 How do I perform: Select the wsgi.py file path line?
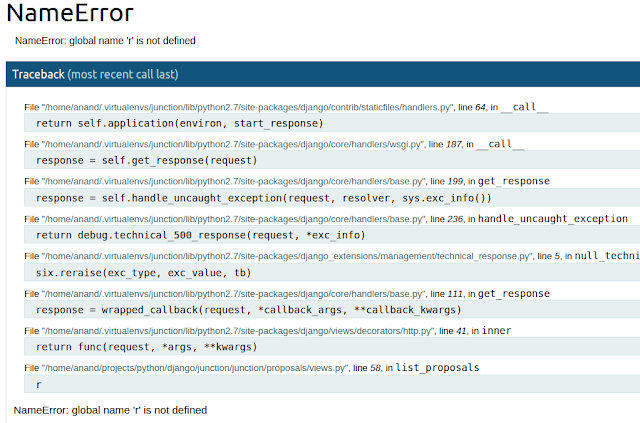(274, 144)
